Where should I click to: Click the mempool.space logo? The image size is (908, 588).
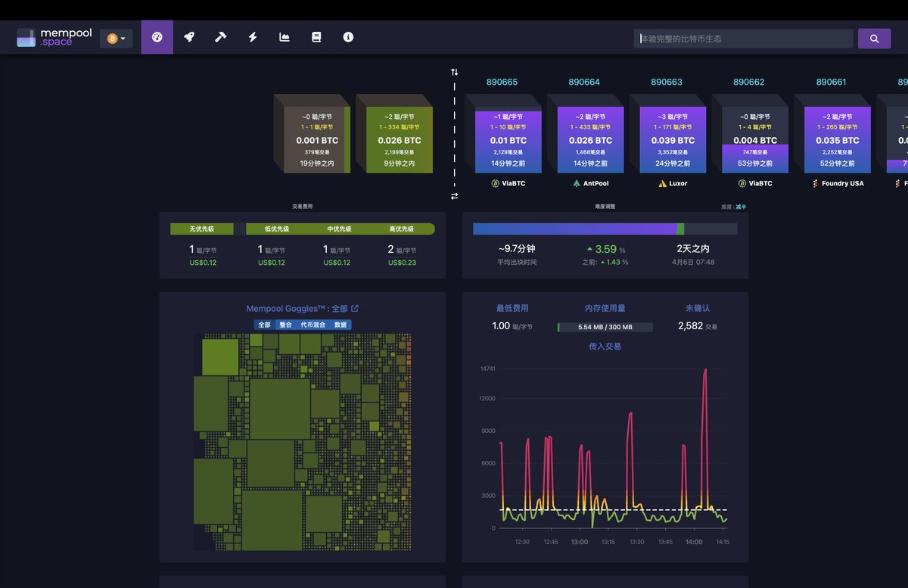tap(54, 38)
